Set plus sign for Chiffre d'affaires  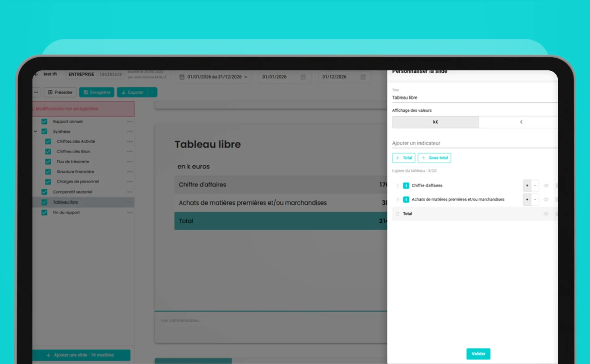(x=527, y=186)
